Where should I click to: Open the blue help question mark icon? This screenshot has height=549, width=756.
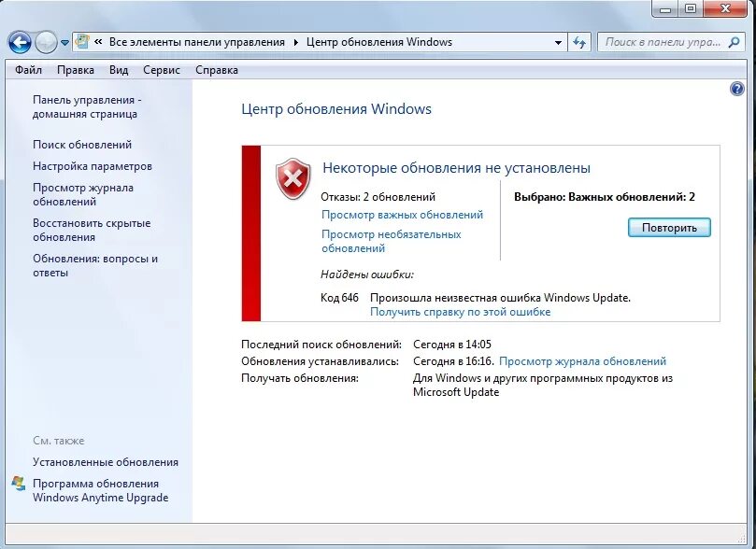click(x=736, y=89)
